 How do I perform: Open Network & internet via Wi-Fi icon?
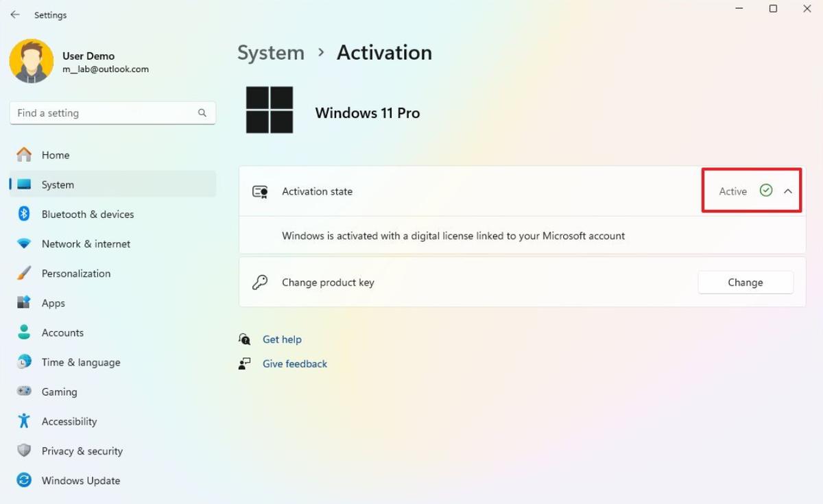(x=24, y=244)
